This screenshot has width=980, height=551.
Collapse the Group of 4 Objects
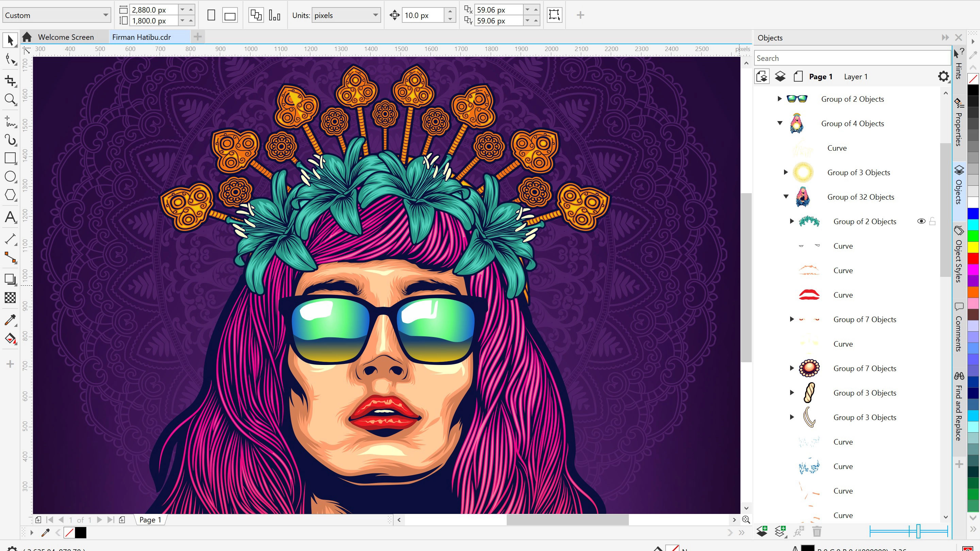tap(780, 123)
